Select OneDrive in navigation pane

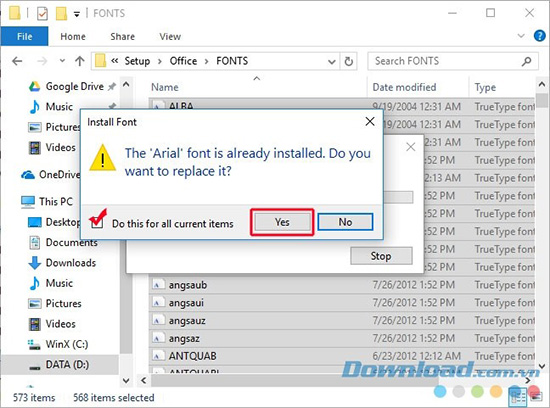59,174
